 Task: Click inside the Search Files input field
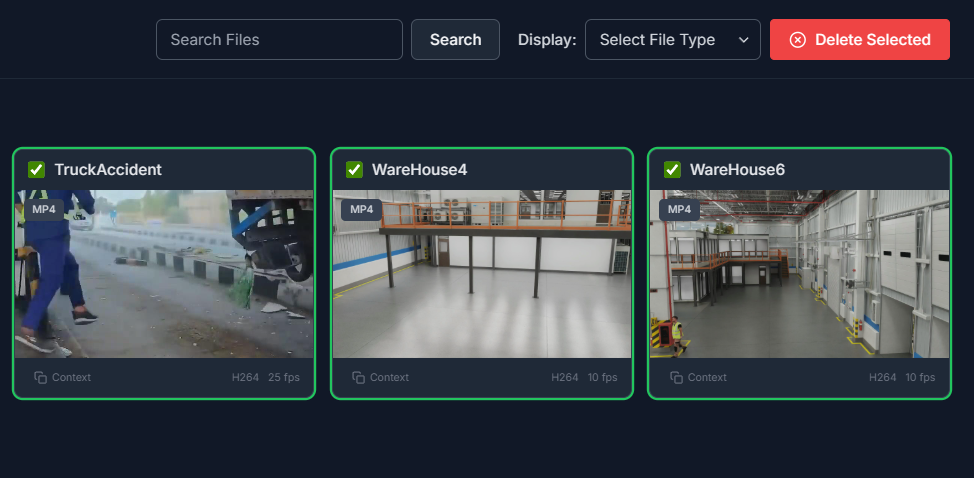coord(279,40)
